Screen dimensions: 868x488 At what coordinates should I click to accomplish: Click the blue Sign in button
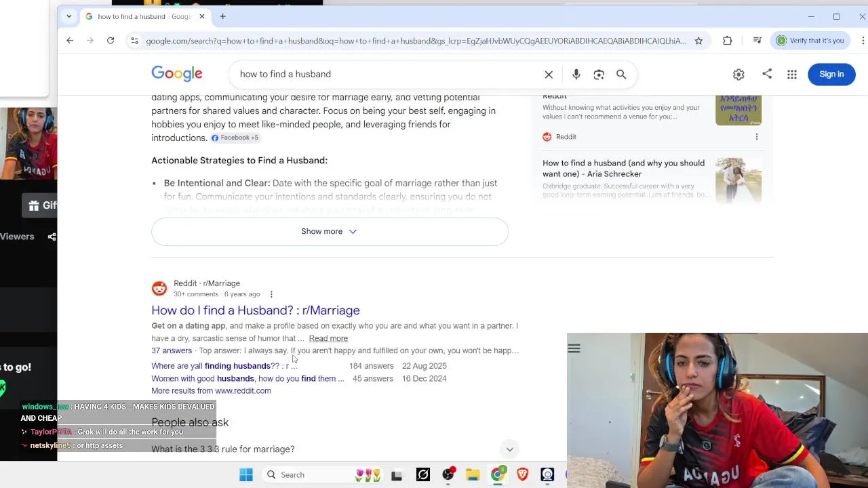(831, 74)
